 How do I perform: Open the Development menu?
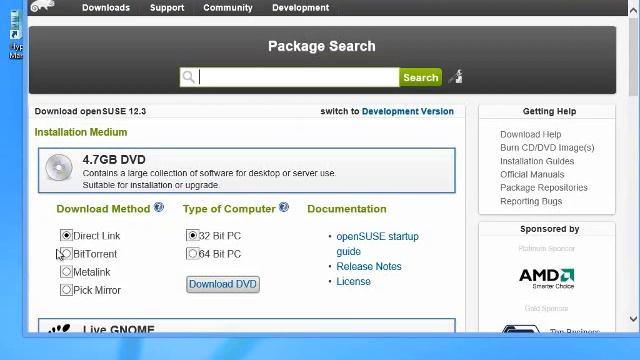300,8
